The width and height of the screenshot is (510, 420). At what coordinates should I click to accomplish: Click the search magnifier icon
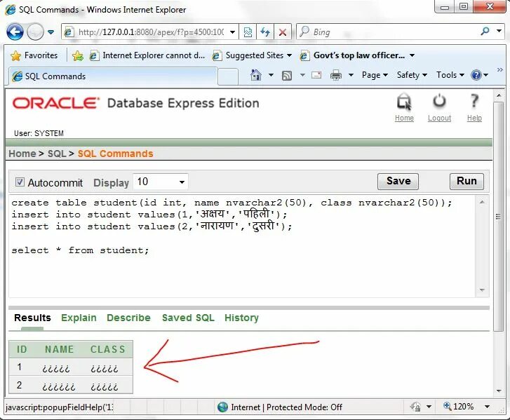(x=485, y=32)
